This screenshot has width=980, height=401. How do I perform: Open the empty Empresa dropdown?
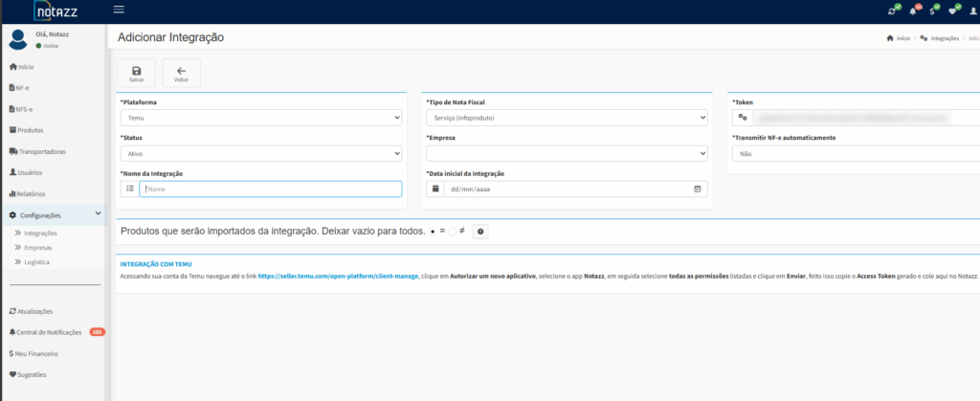coord(567,153)
